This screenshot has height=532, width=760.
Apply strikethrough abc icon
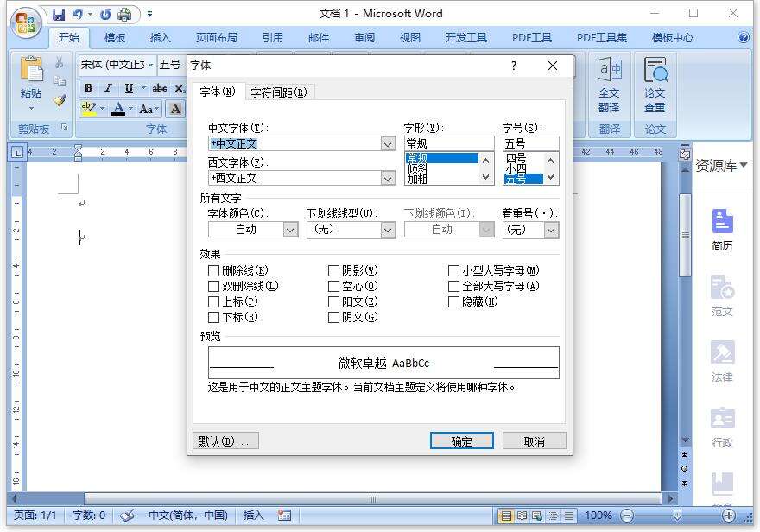(x=160, y=88)
